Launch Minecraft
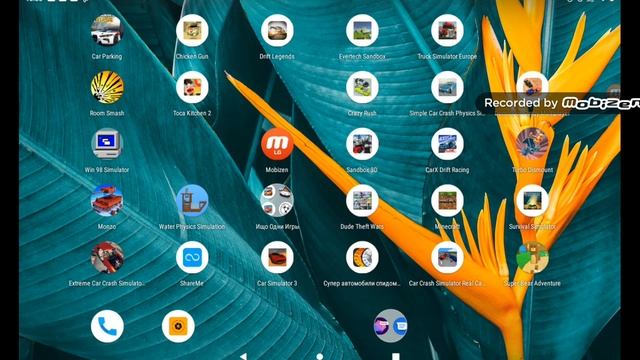The image size is (640, 360). coord(447,201)
